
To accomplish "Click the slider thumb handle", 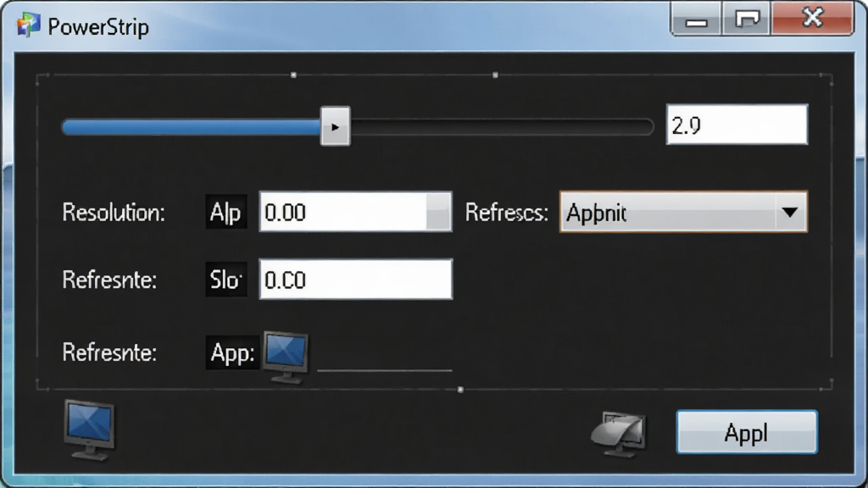I will coord(335,127).
